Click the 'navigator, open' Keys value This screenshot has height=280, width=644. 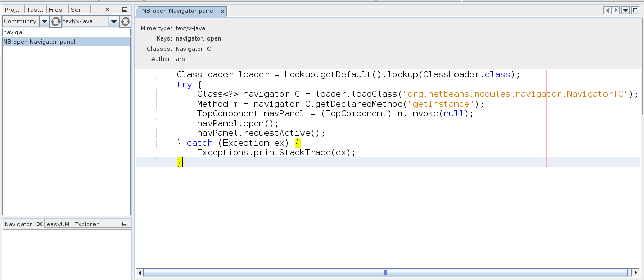pyautogui.click(x=198, y=38)
